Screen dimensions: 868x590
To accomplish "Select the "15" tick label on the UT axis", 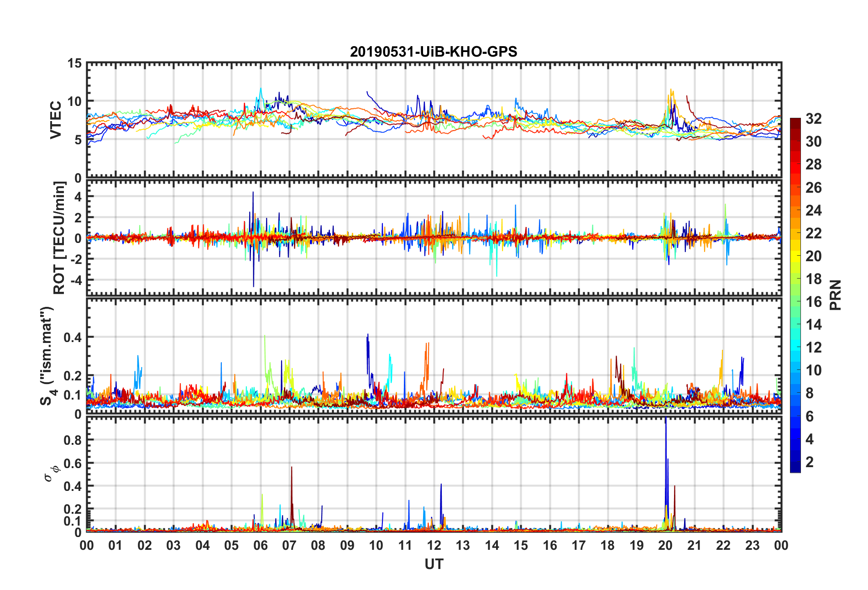I will [521, 545].
